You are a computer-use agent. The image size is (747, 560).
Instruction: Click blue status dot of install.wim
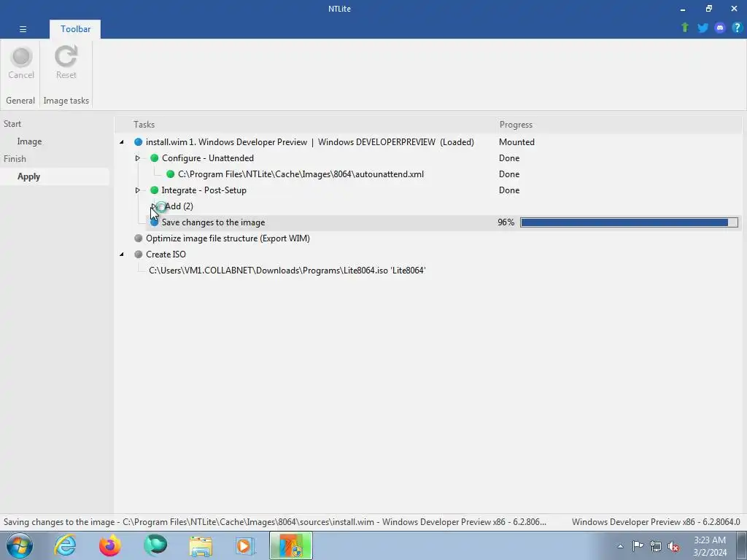point(138,142)
